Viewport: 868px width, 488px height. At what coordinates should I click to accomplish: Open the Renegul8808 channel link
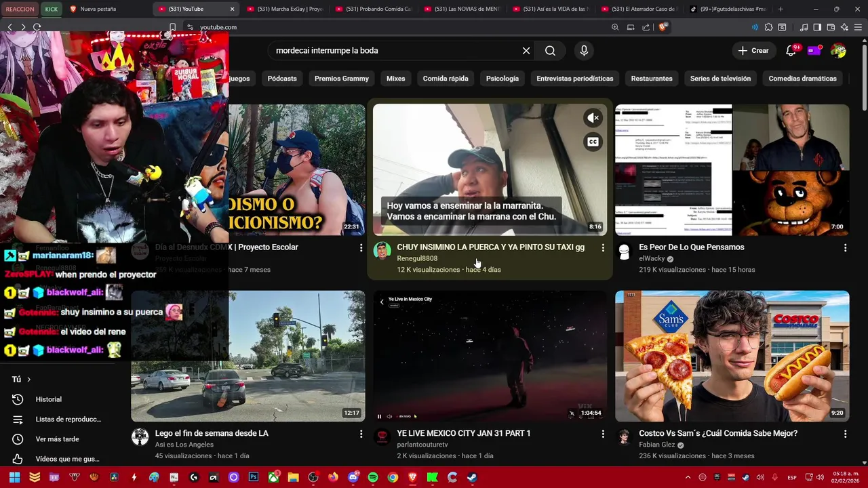[x=417, y=258]
